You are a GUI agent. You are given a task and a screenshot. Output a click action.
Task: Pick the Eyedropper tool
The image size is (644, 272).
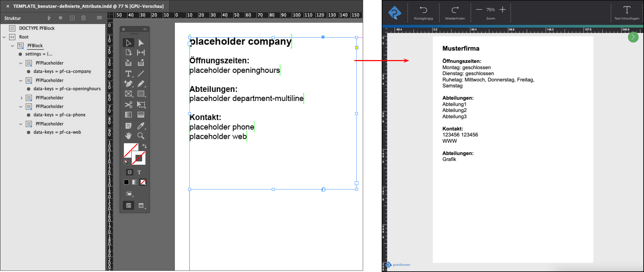[141, 126]
